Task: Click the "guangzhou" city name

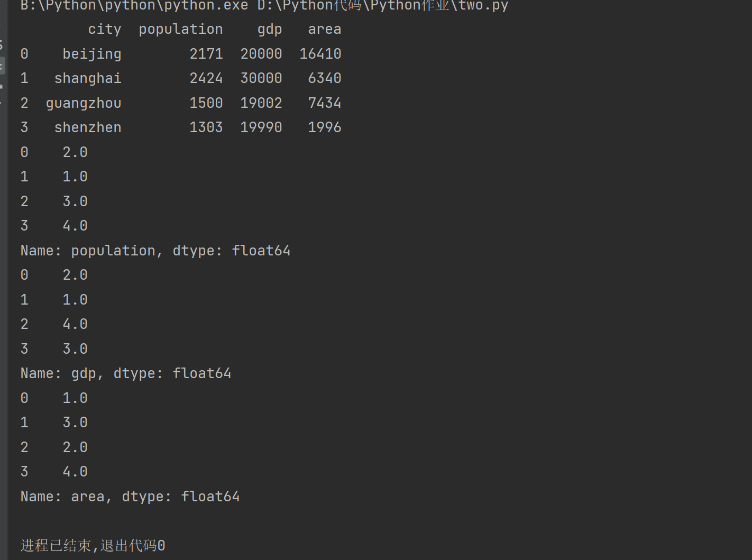Action: click(83, 103)
